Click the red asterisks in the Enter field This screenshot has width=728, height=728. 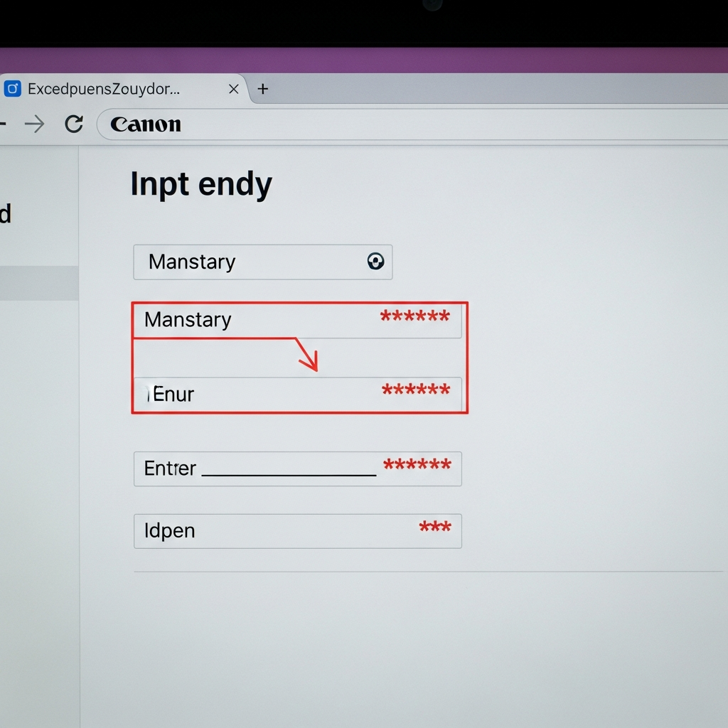coord(417,464)
